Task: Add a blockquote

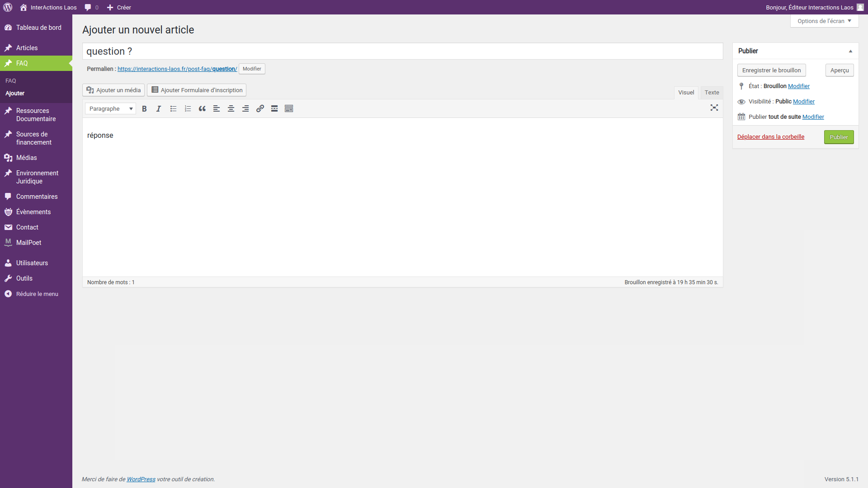Action: [x=202, y=109]
